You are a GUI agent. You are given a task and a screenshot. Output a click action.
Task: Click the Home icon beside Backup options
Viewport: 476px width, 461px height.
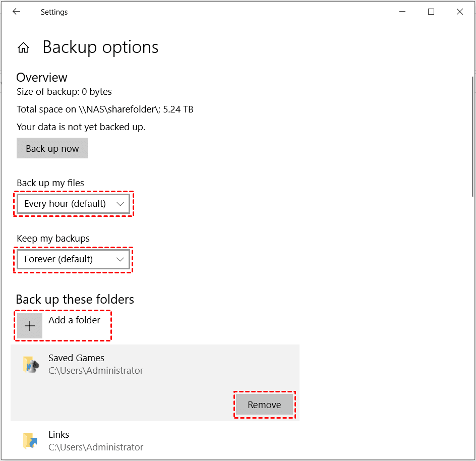coord(23,48)
